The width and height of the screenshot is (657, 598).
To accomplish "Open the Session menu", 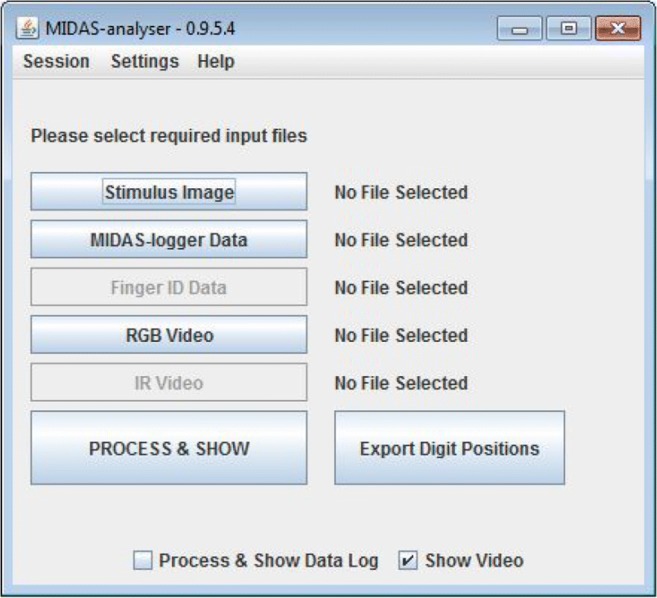I will click(x=56, y=61).
